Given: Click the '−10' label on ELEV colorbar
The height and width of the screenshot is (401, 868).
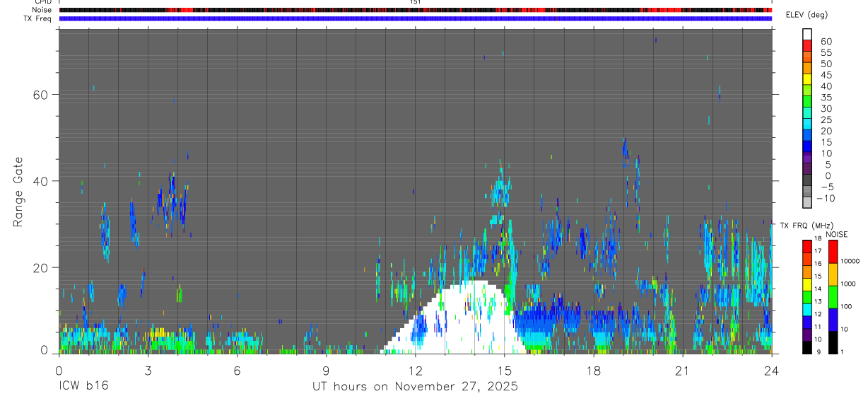Looking at the screenshot, I should click(x=825, y=199).
